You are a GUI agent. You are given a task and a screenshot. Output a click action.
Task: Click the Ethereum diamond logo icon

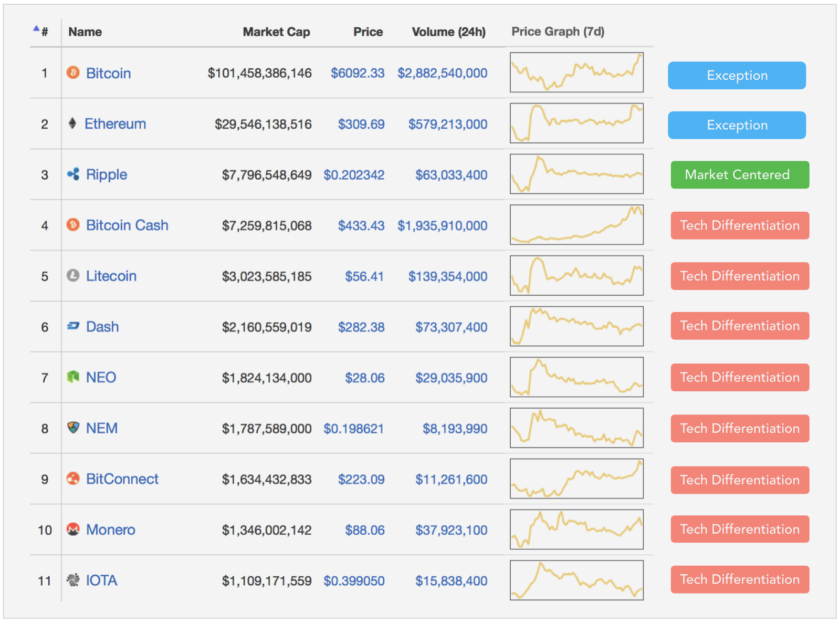click(x=72, y=123)
